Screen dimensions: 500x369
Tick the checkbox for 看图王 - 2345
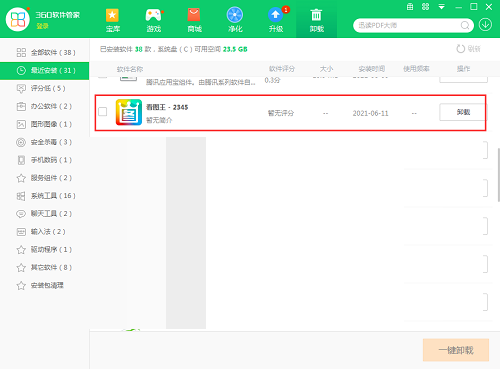coord(103,112)
